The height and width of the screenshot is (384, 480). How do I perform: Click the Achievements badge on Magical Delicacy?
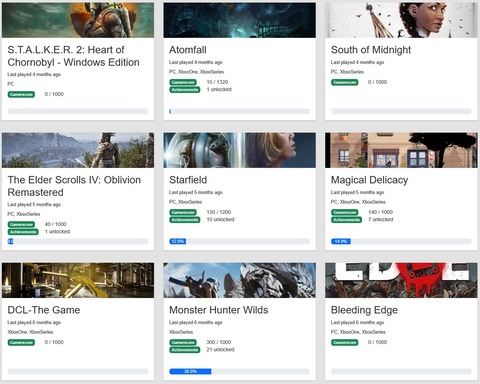[x=346, y=219]
